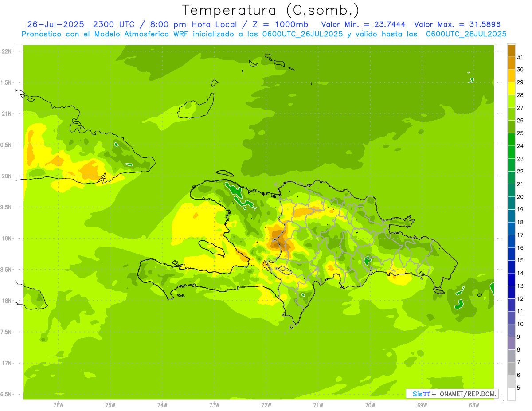Click the latitude label "19N"
The image size is (532, 411).
point(8,239)
